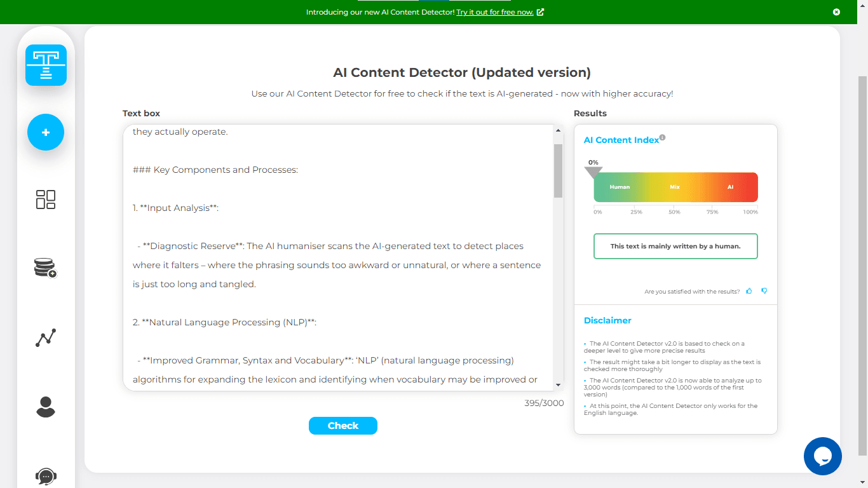Image resolution: width=868 pixels, height=488 pixels.
Task: Open the coins credits icon
Action: click(x=45, y=268)
